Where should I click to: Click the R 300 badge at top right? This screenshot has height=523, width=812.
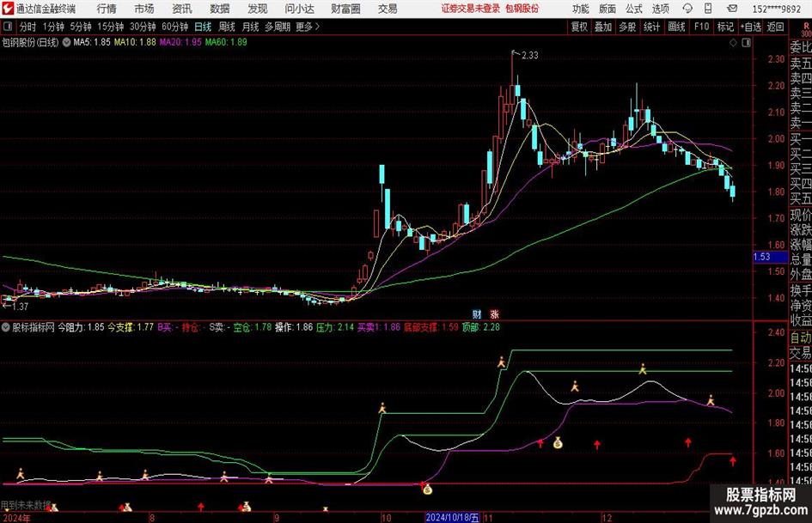coord(806,29)
